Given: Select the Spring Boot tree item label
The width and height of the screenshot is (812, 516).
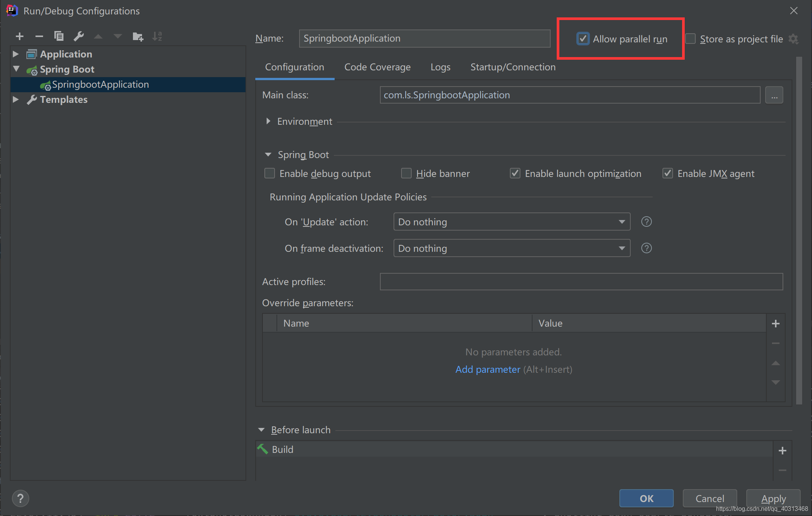Looking at the screenshot, I should tap(67, 69).
